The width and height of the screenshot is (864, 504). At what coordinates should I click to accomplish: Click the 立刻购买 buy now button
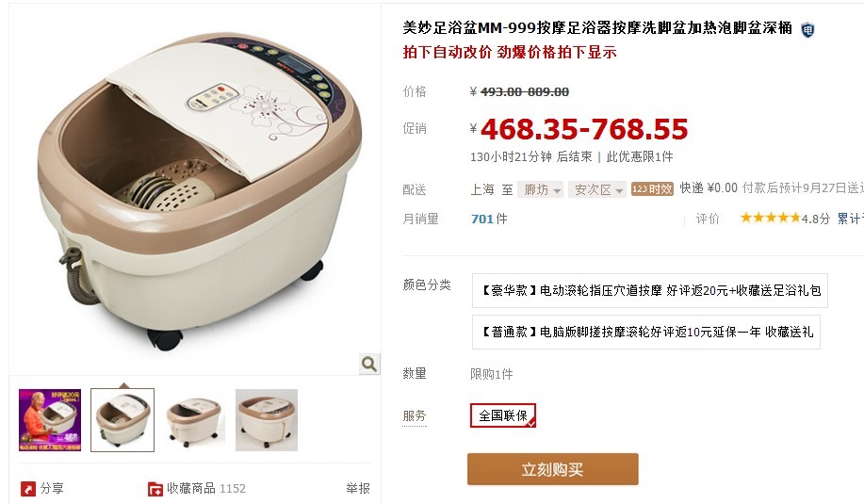click(553, 469)
